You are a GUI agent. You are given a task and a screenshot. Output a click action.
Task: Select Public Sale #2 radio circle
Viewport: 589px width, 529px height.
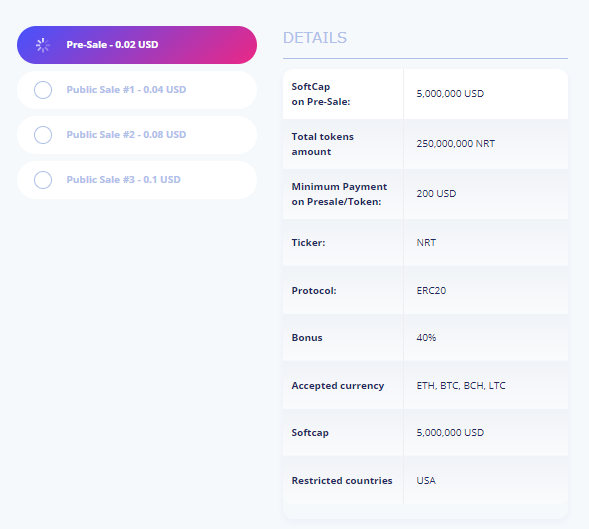(x=43, y=135)
